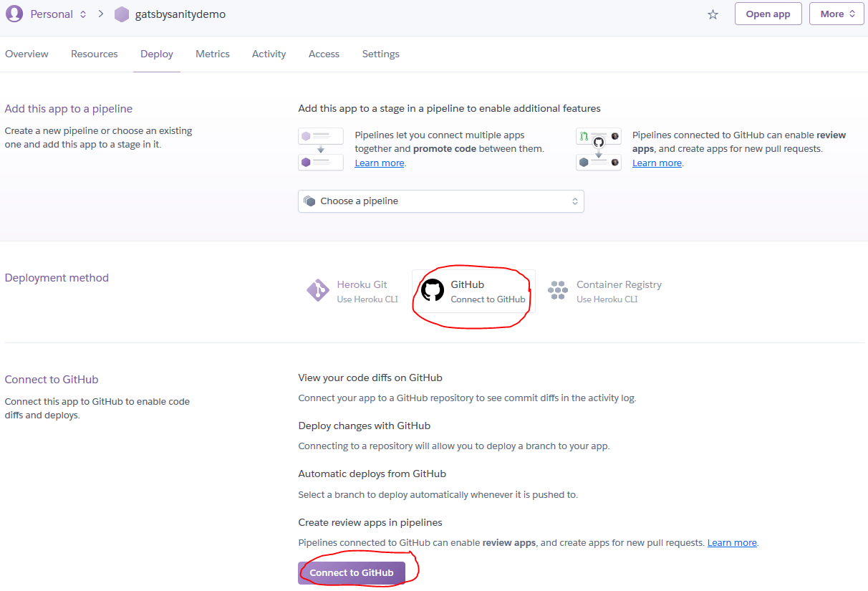The height and width of the screenshot is (591, 868).
Task: Click the GitHub octocat logo icon
Action: click(x=433, y=290)
